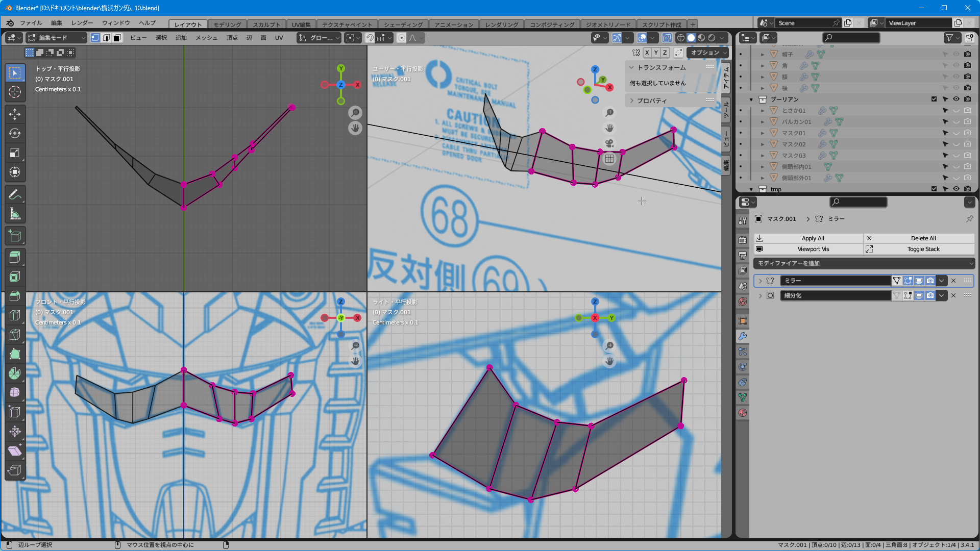Select the Measure ruler tool
This screenshot has width=980, height=551.
(15, 214)
